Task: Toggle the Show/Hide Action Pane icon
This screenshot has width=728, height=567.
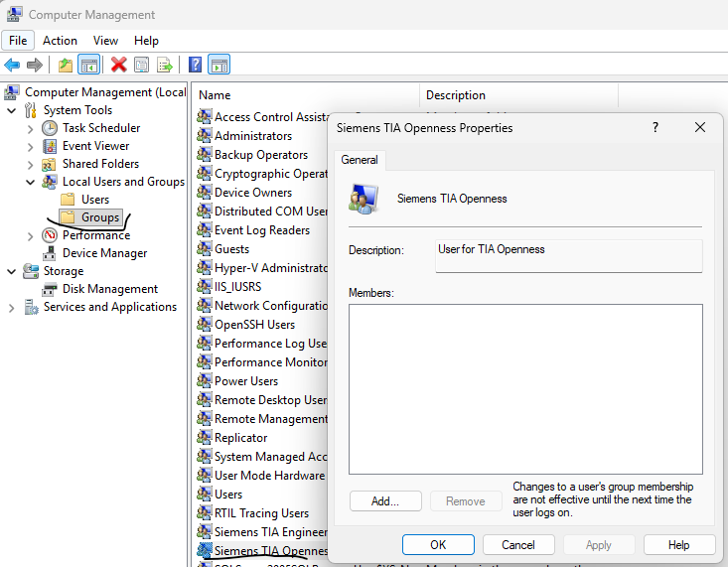Action: (x=219, y=65)
